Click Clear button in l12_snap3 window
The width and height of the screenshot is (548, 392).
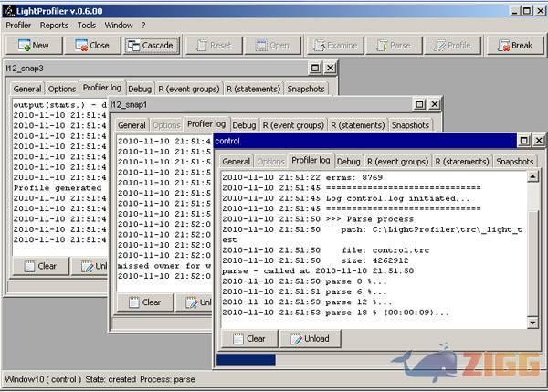40,266
